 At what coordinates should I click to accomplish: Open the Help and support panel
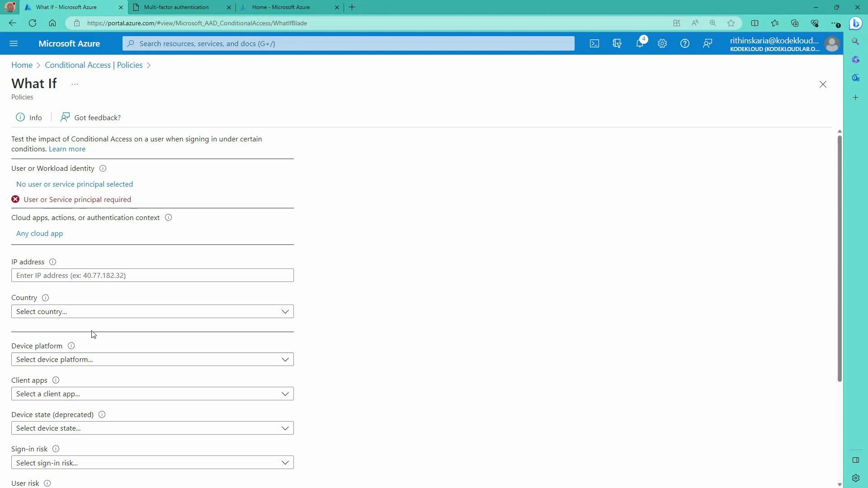[685, 43]
